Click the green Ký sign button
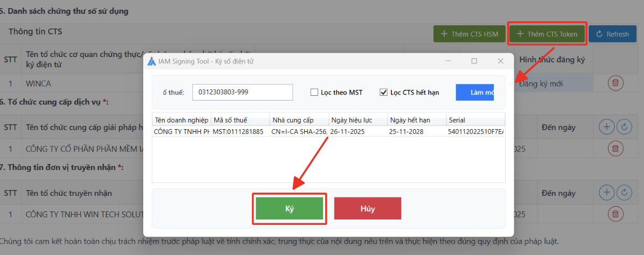This screenshot has height=255, width=644. 289,209
